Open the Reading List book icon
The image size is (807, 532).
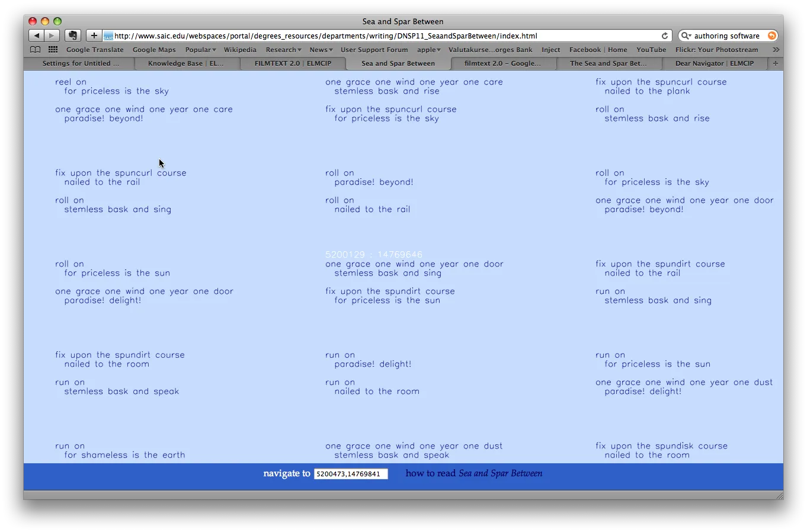pos(36,50)
